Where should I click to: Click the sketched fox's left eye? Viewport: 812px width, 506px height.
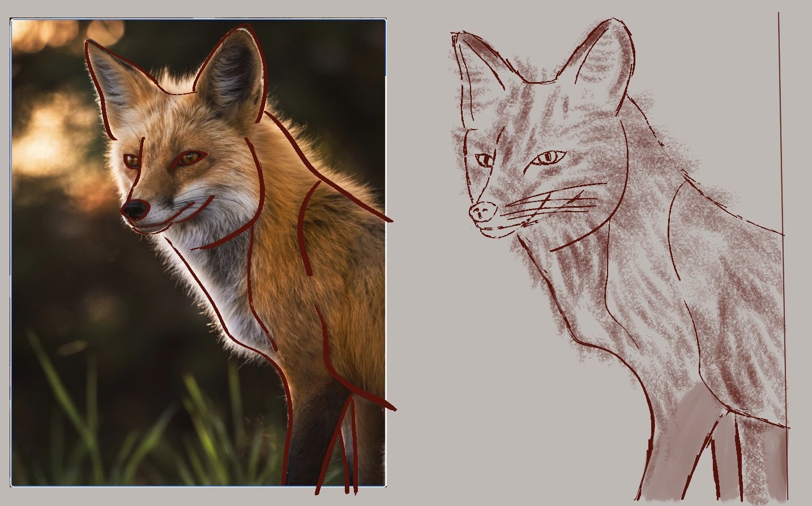click(484, 160)
